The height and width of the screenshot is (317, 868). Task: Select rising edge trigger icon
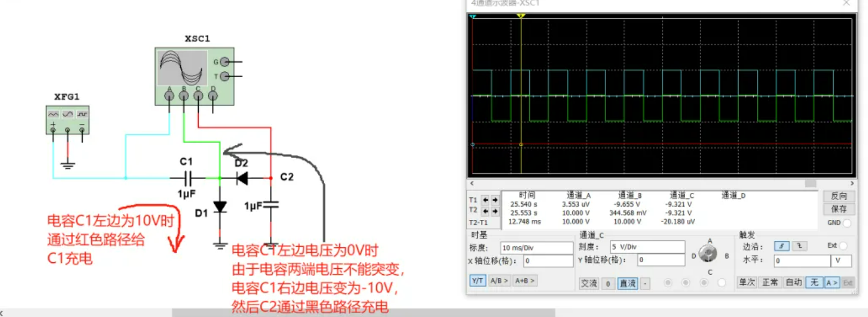(781, 246)
